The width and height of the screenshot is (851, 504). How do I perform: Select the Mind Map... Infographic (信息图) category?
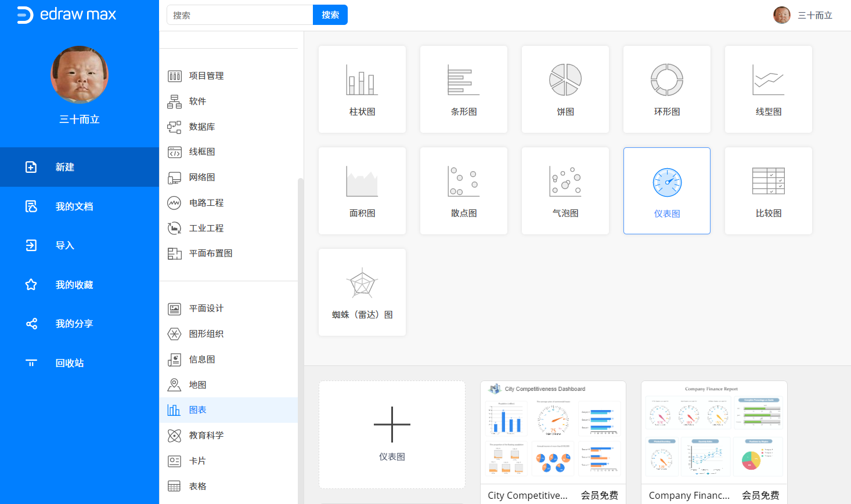coord(201,360)
